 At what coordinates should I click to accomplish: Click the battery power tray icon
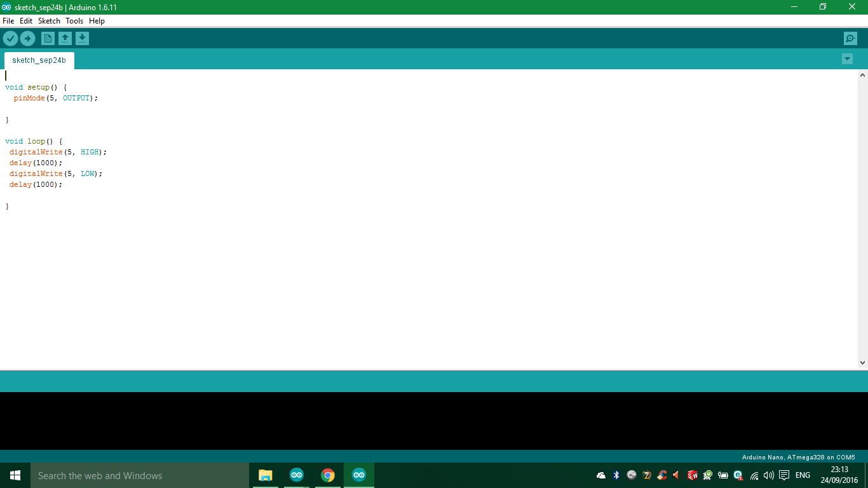pos(723,475)
